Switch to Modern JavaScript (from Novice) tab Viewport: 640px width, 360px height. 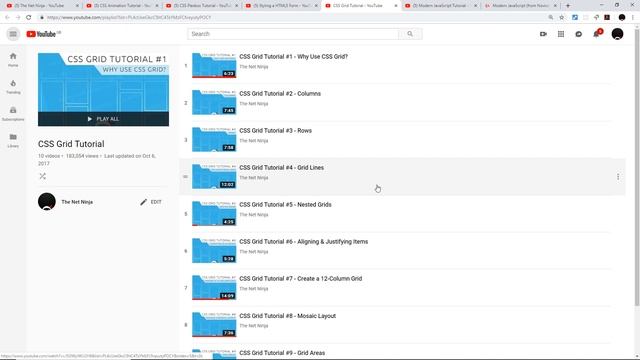click(x=519, y=6)
